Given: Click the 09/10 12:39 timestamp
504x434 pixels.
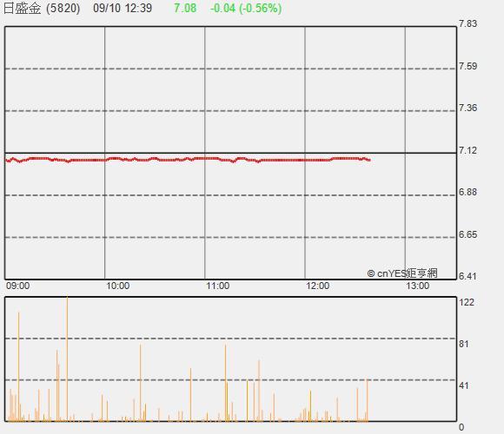Looking at the screenshot, I should (123, 8).
